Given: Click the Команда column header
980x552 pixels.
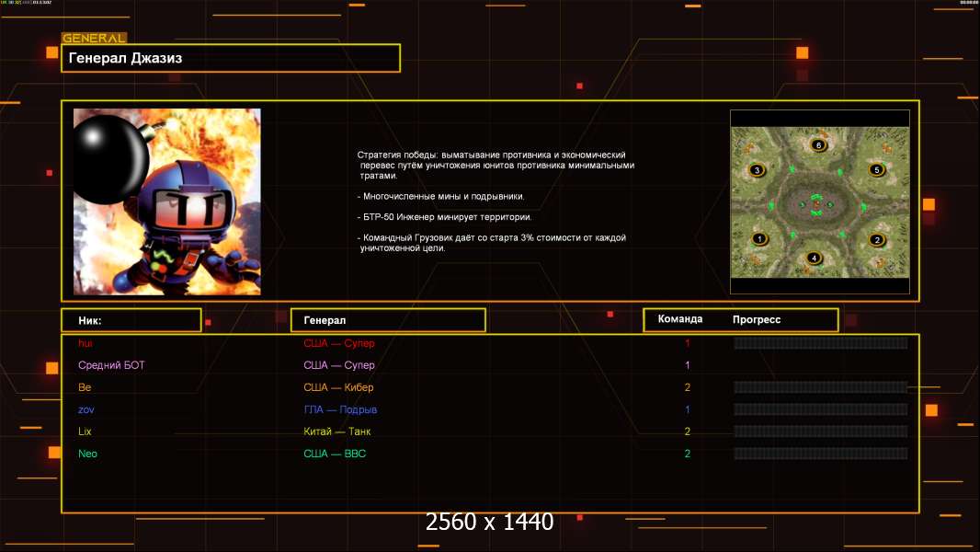Looking at the screenshot, I should 680,319.
